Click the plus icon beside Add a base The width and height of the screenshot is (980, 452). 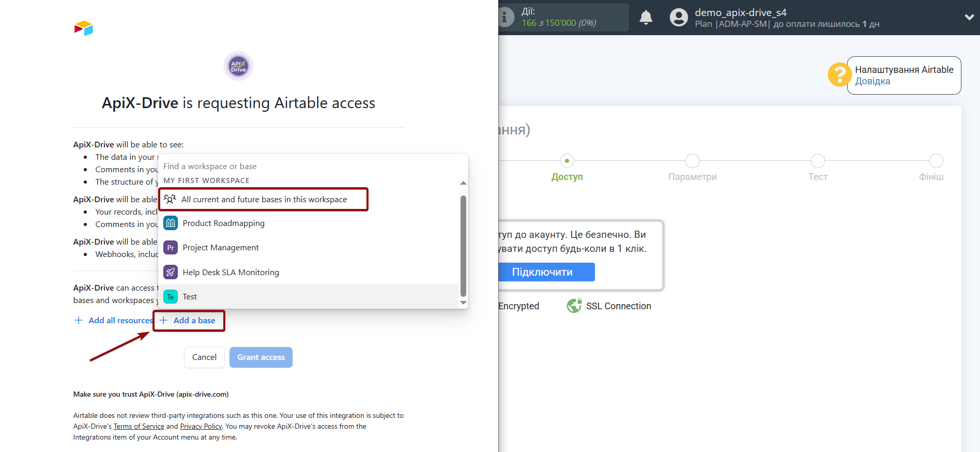163,320
